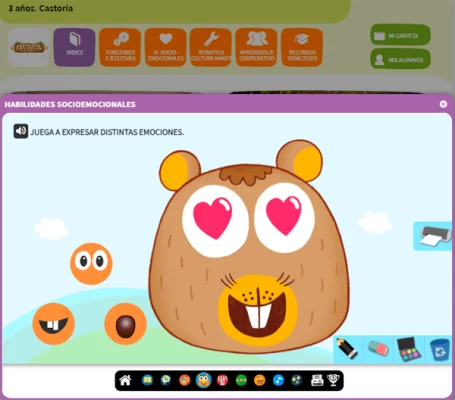Image resolution: width=455 pixels, height=400 pixels.
Task: Click the printer icon on right edge
Action: coord(433,236)
